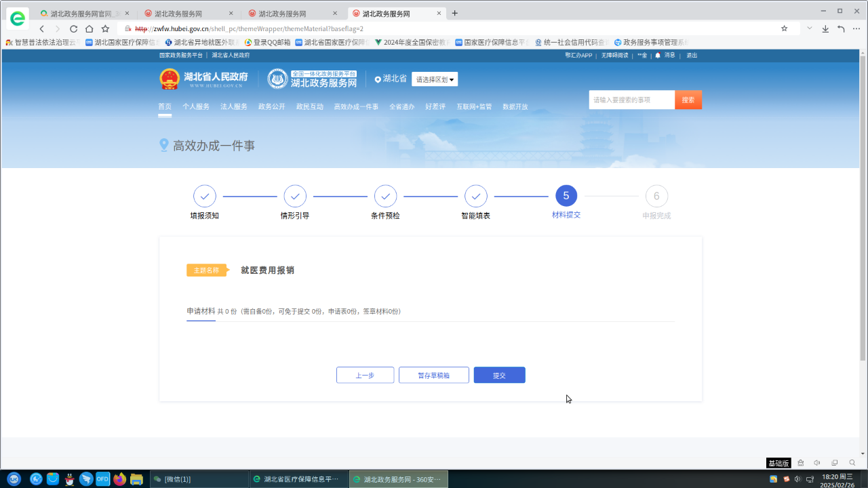Image resolution: width=868 pixels, height=488 pixels.
Task: Click the browser back arrow icon
Action: tap(42, 28)
